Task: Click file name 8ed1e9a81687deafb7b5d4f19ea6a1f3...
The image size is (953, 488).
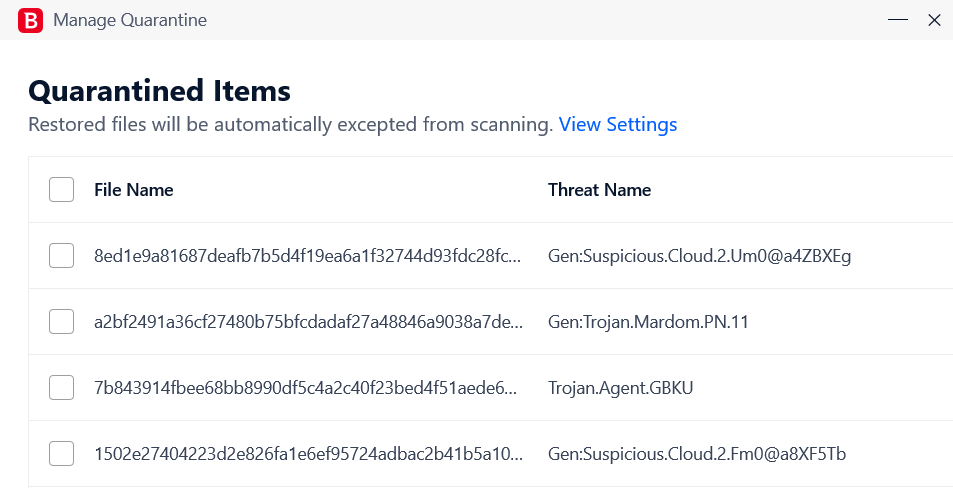Action: 308,256
